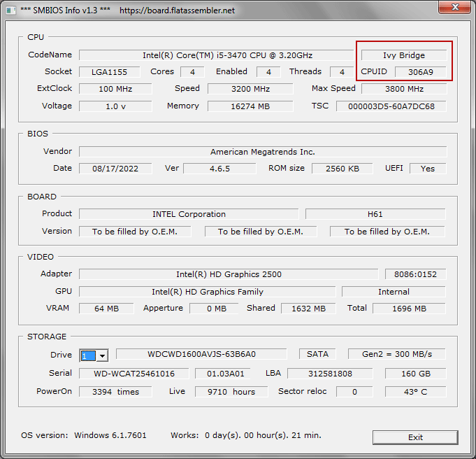This screenshot has height=459, width=476.
Task: Click the Socket field showing LGA1155
Action: pos(108,72)
